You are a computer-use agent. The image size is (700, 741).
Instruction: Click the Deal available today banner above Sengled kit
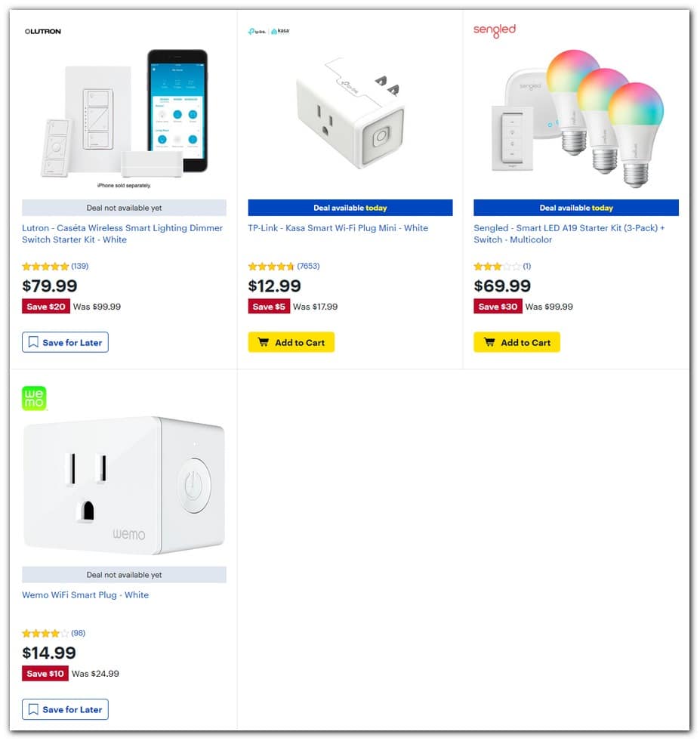tap(575, 207)
